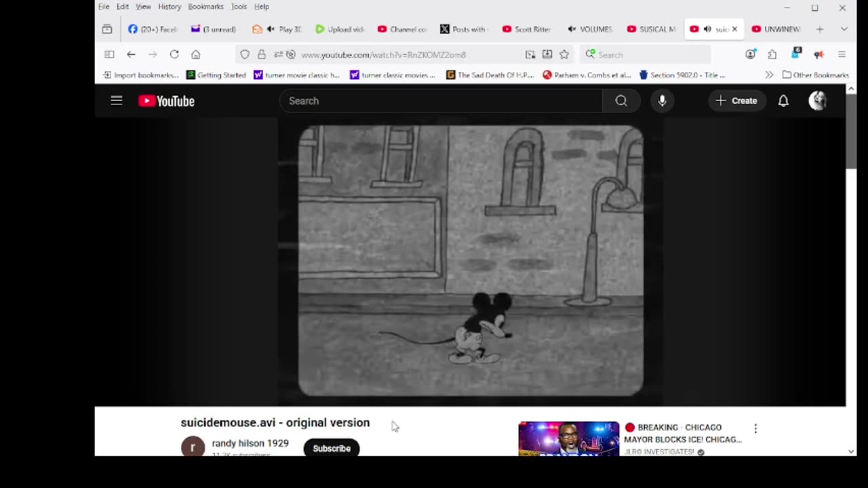Open Parham v. Combs bookmark

click(x=587, y=75)
